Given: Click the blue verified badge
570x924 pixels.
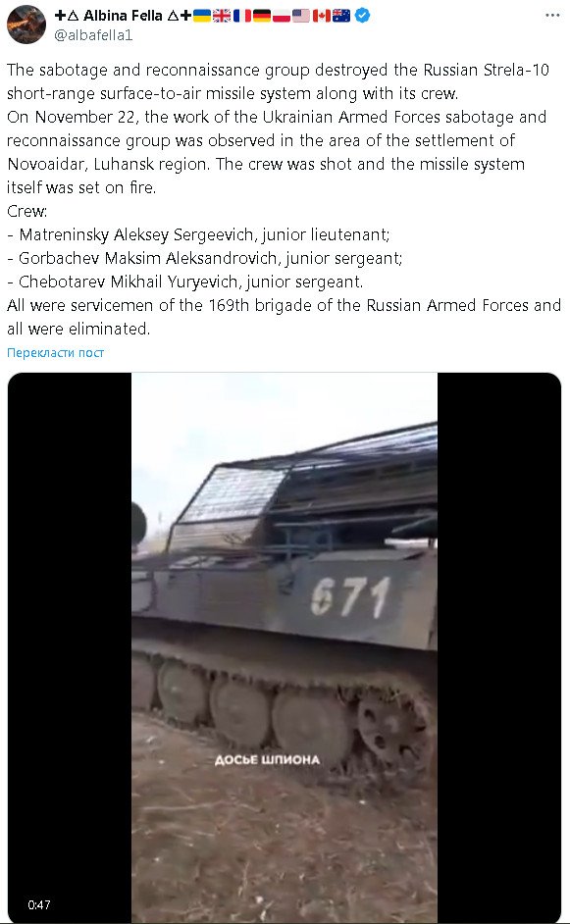Looking at the screenshot, I should (x=363, y=16).
